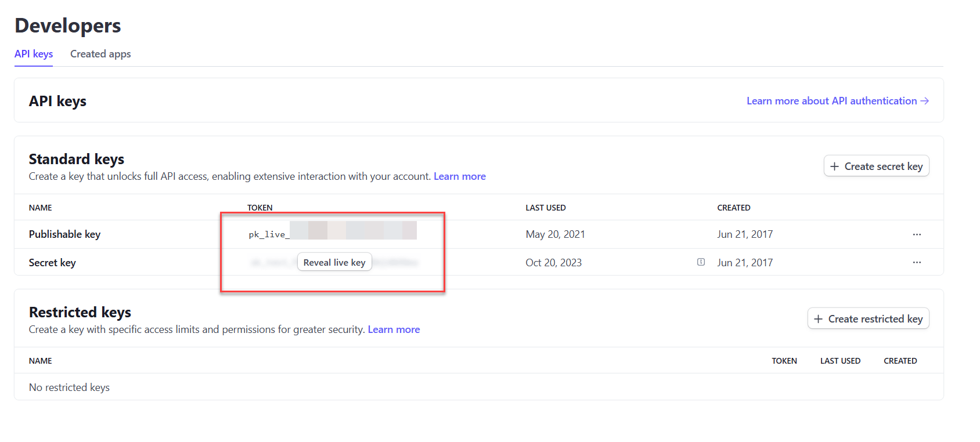Click arrow icon beside API authentication link
This screenshot has width=980, height=442.
[925, 101]
